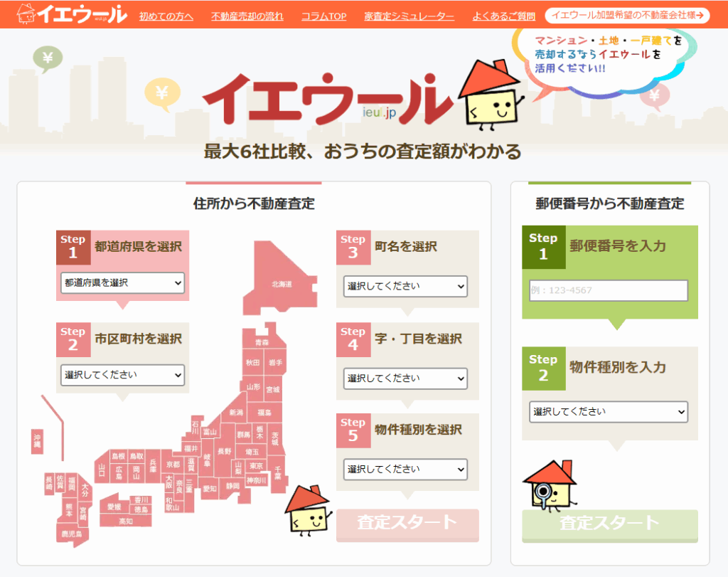Choose 福井 prefecture on the map
The height and width of the screenshot is (577, 728).
pyautogui.click(x=191, y=448)
